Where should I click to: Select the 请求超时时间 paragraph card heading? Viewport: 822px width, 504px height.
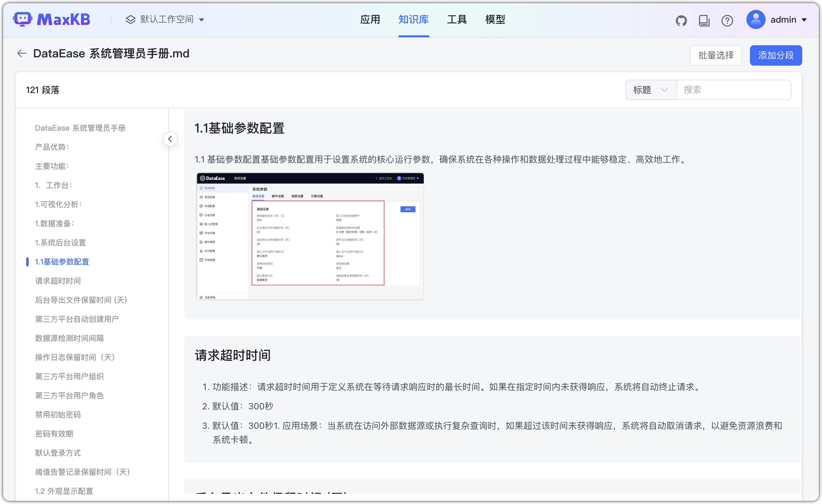click(232, 355)
